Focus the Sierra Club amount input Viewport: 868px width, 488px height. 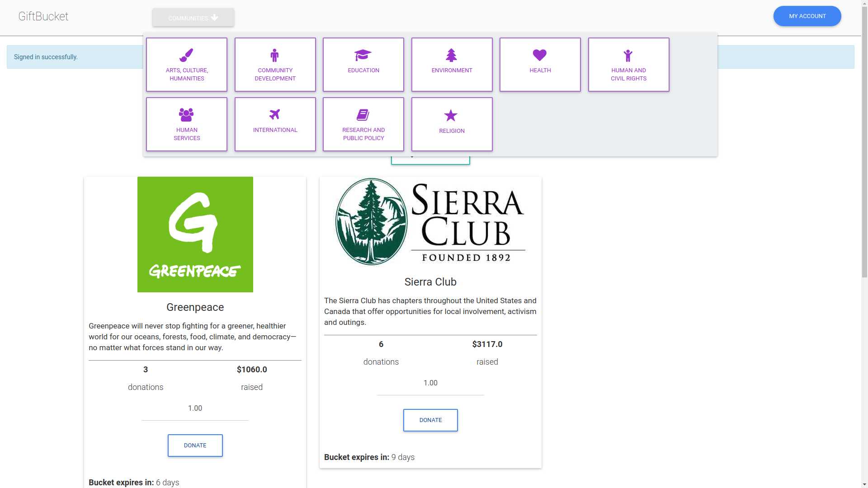pyautogui.click(x=430, y=383)
